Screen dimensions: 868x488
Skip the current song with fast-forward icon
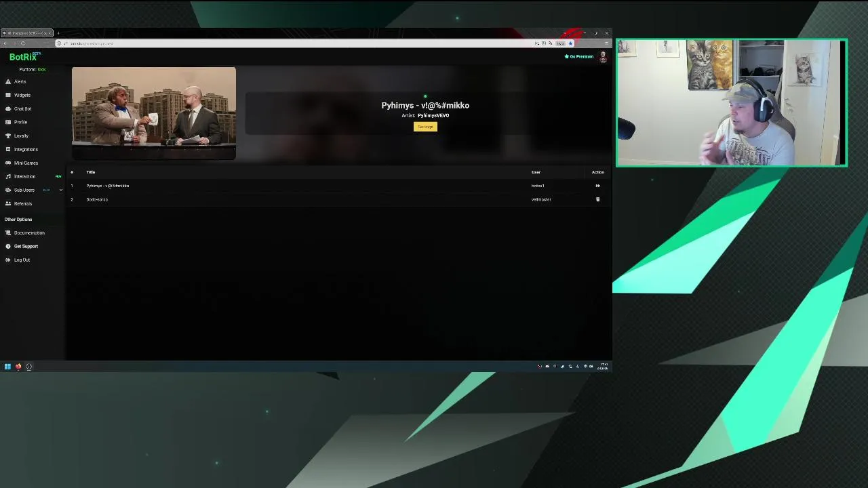click(597, 186)
